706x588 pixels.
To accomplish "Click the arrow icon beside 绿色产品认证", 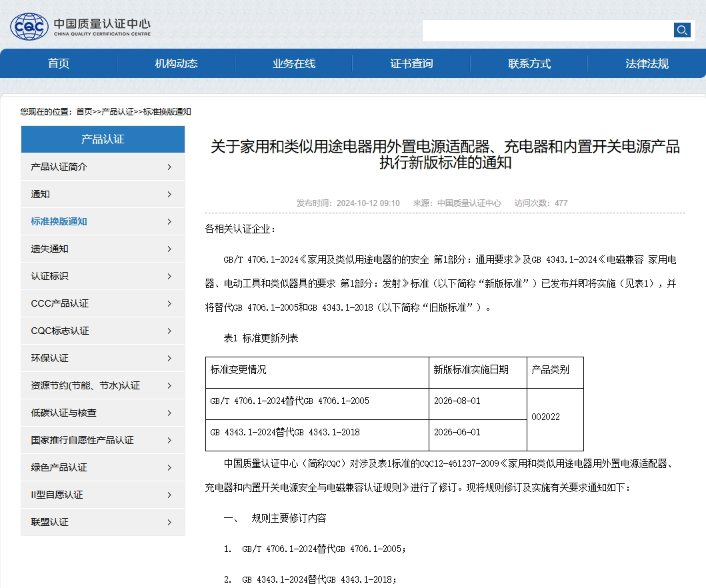I will pos(169,468).
